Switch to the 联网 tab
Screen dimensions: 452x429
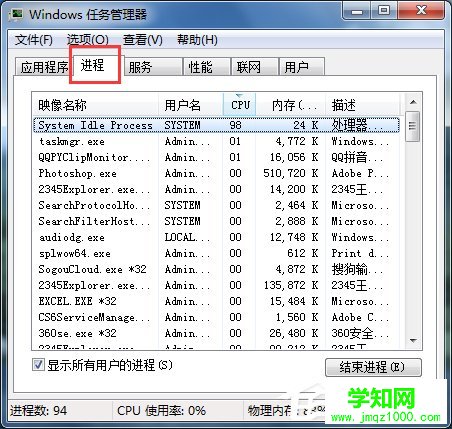pyautogui.click(x=255, y=67)
